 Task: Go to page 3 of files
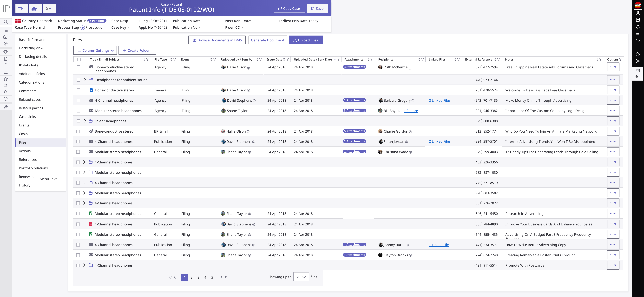198,277
